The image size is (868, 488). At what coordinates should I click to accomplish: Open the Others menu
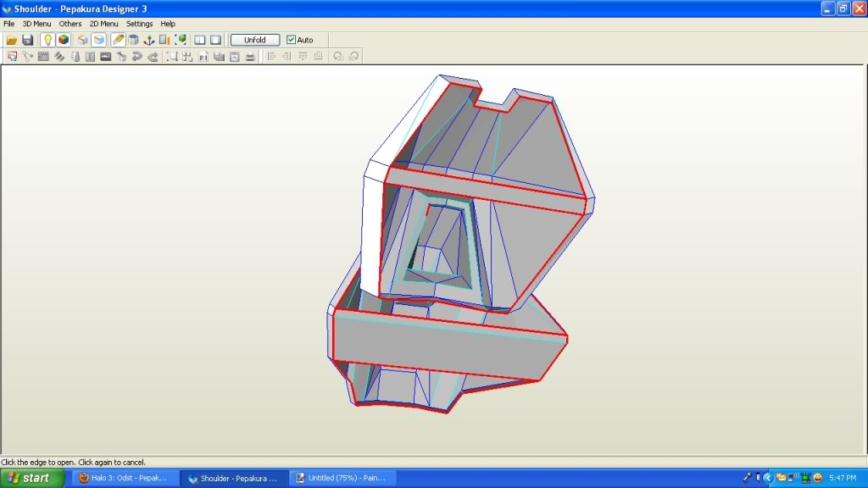click(70, 24)
